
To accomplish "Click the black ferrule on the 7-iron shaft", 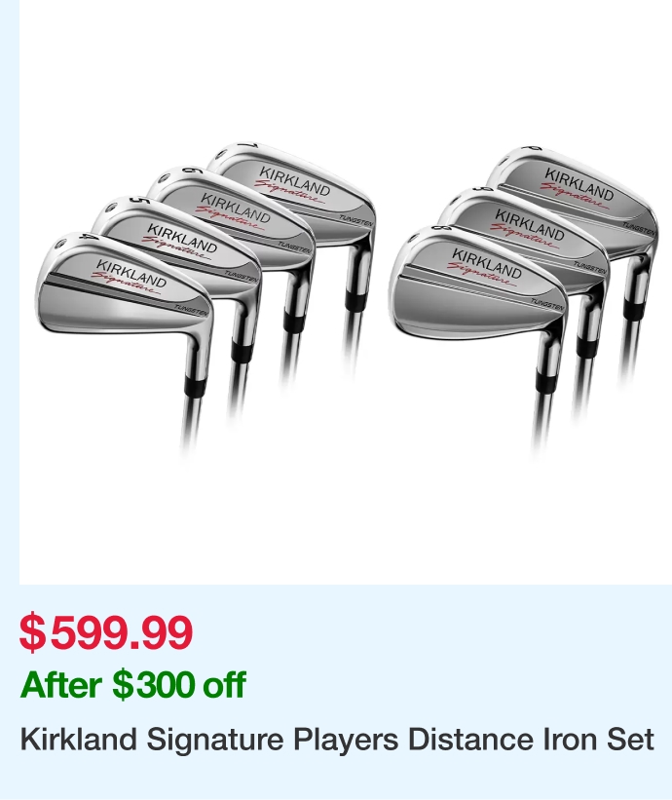I will click(356, 301).
